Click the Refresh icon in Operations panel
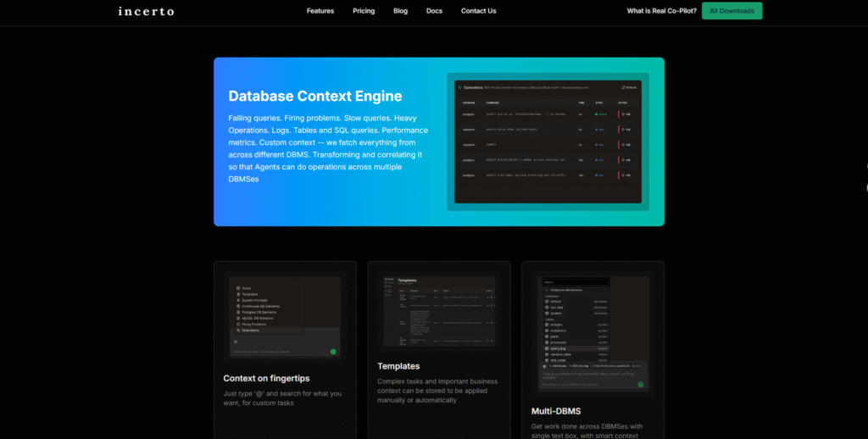The width and height of the screenshot is (868, 439). click(x=624, y=86)
